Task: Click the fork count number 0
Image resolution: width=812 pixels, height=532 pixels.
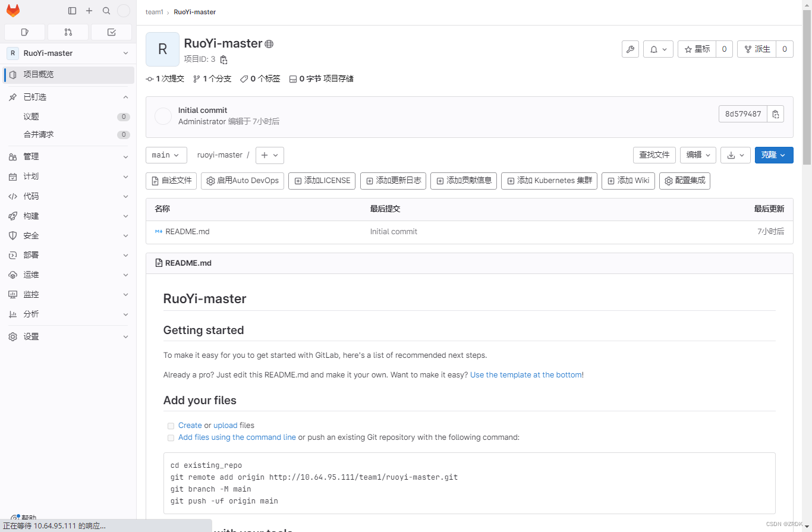Action: [x=785, y=49]
